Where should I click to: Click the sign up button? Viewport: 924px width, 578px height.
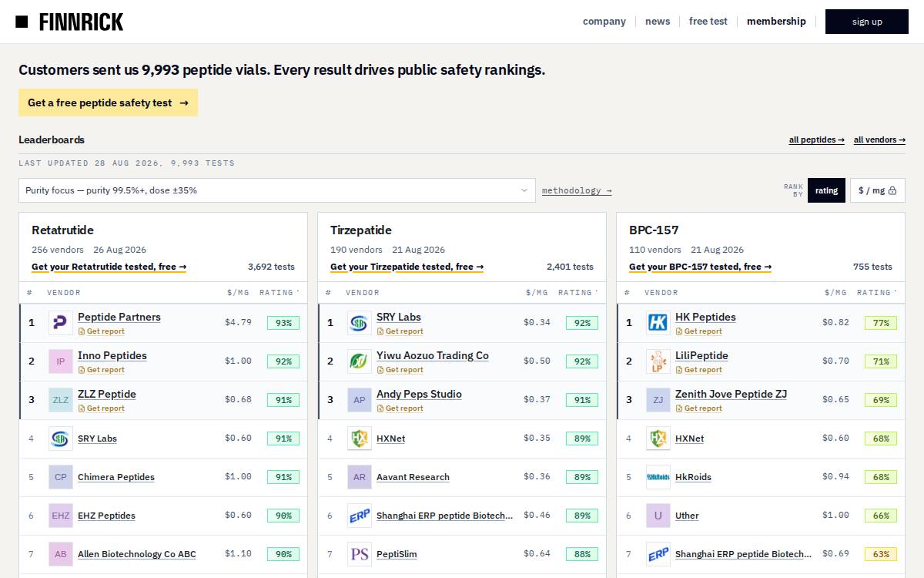(867, 22)
